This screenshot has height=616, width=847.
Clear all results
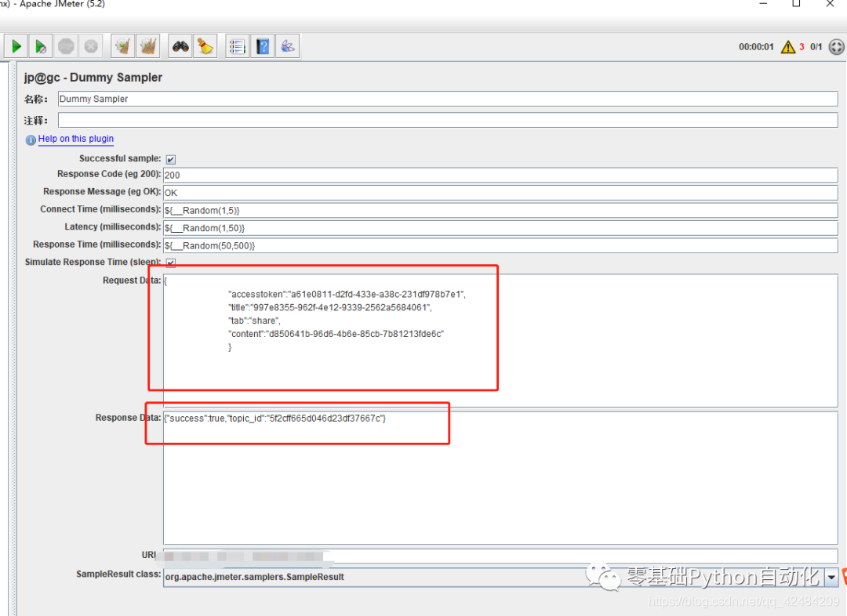[147, 45]
